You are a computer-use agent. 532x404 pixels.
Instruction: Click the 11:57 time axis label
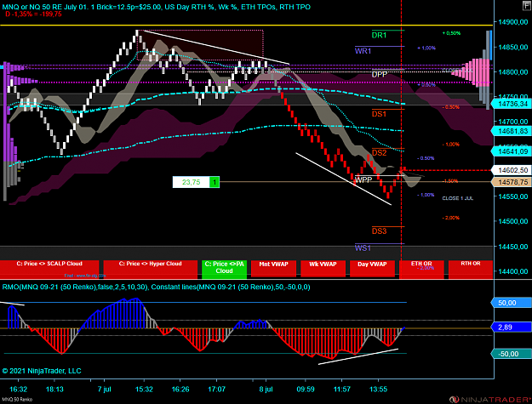(342, 389)
